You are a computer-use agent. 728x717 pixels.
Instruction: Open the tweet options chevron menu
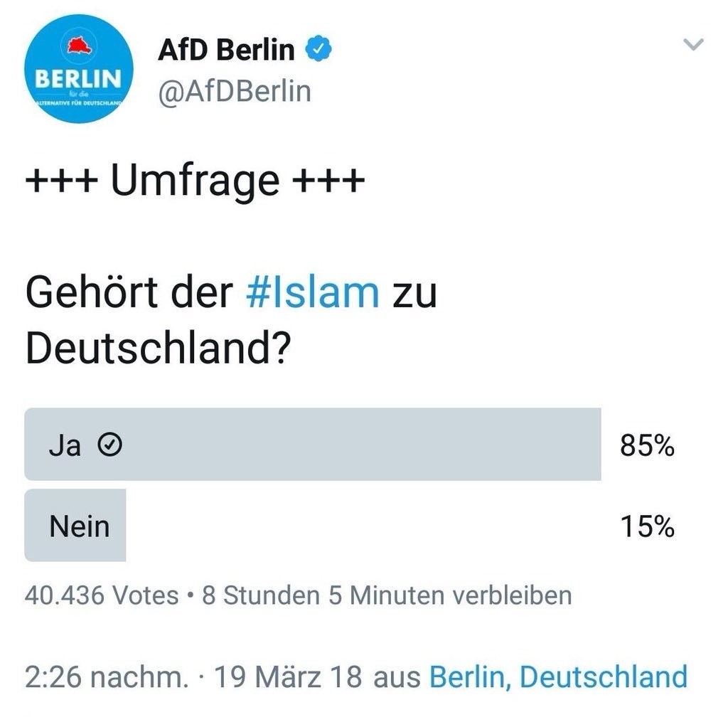[x=692, y=46]
